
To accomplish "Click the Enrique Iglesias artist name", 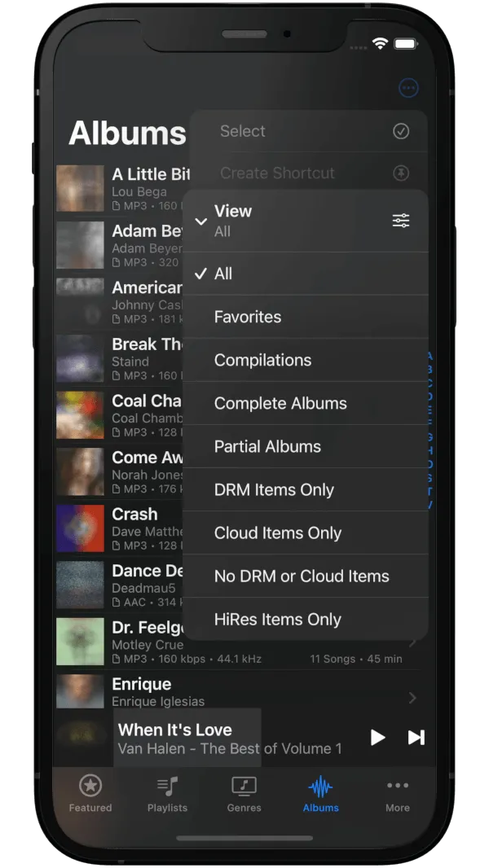I will [158, 701].
